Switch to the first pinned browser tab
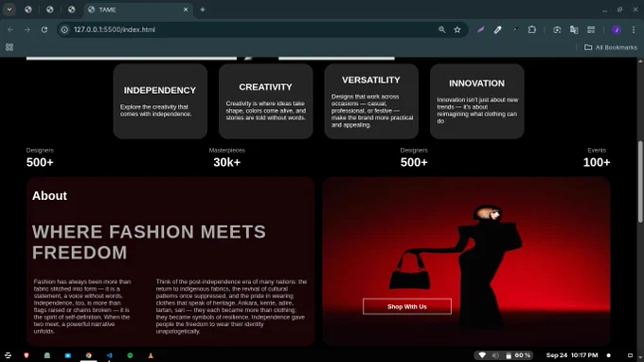This screenshot has height=362, width=644. pos(27,9)
